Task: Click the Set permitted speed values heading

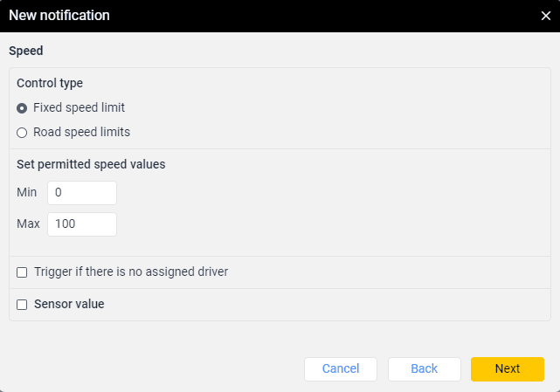Action: [x=91, y=163]
